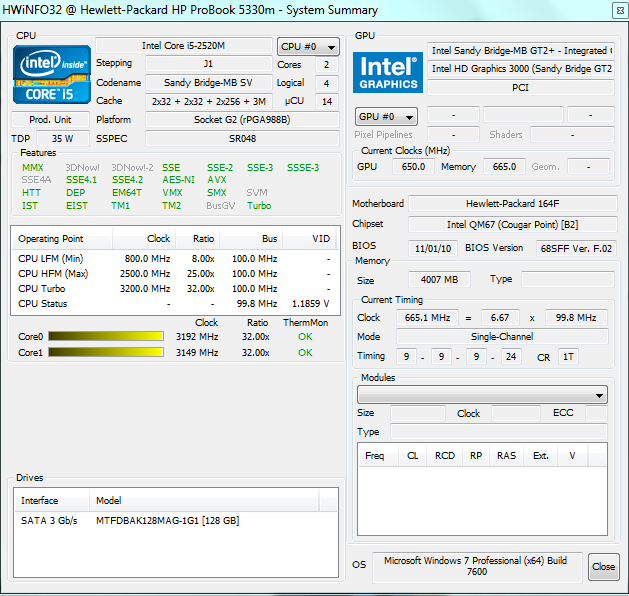
Task: Close the HWiNFO32 window with X
Action: click(x=620, y=10)
